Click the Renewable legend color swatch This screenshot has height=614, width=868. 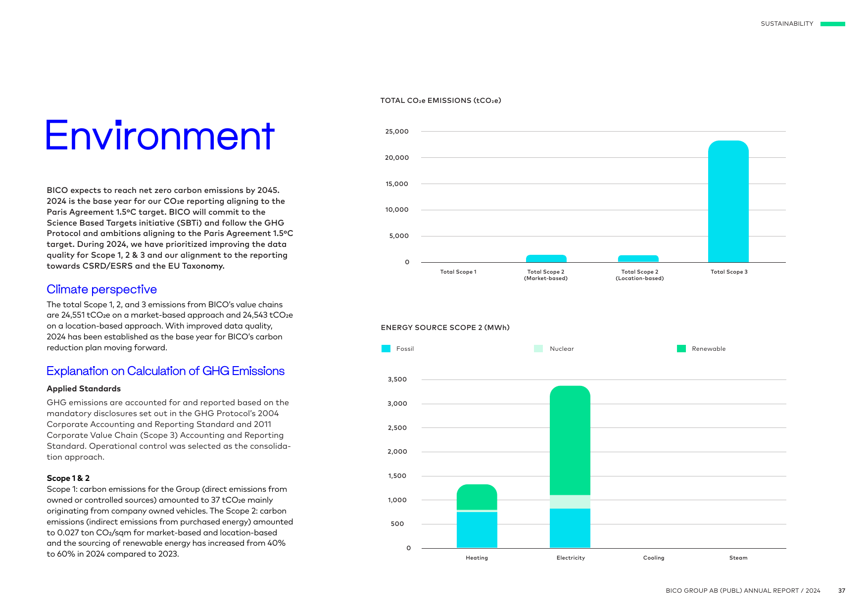pyautogui.click(x=681, y=349)
